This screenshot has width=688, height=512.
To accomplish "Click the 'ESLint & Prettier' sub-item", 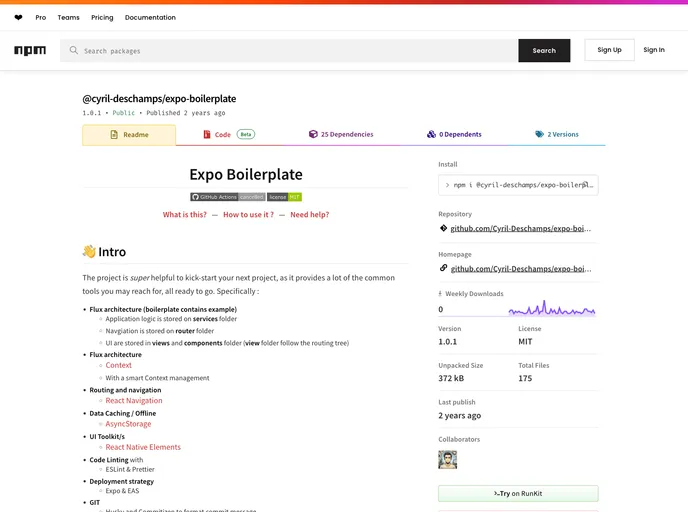I will pos(130,469).
